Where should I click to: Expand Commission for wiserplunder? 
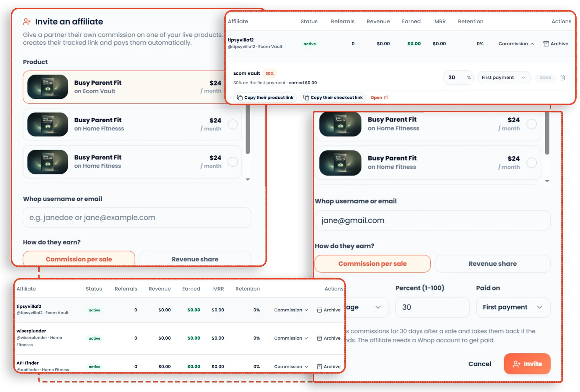click(291, 338)
